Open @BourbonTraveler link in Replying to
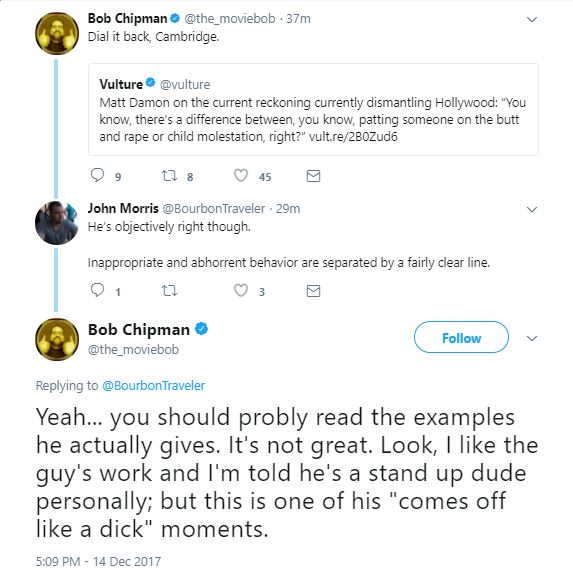 click(153, 386)
